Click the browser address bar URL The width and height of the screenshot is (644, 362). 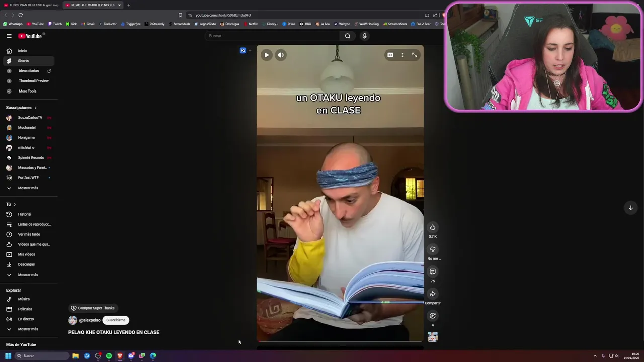pyautogui.click(x=223, y=15)
